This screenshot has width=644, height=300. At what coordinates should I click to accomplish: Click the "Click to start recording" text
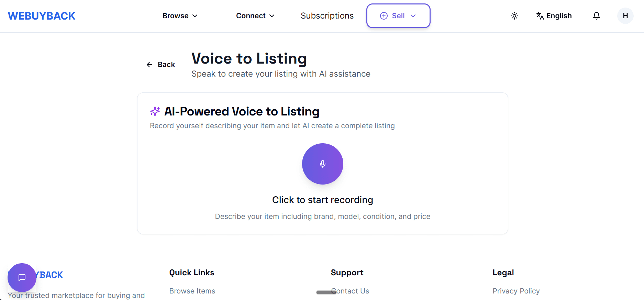pos(322,200)
